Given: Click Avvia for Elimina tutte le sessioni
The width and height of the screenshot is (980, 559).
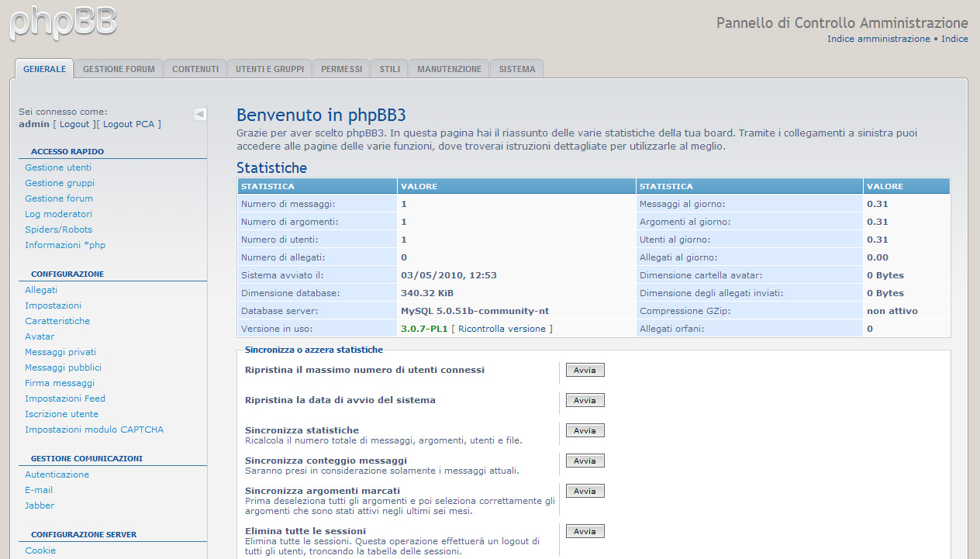Looking at the screenshot, I should click(585, 531).
